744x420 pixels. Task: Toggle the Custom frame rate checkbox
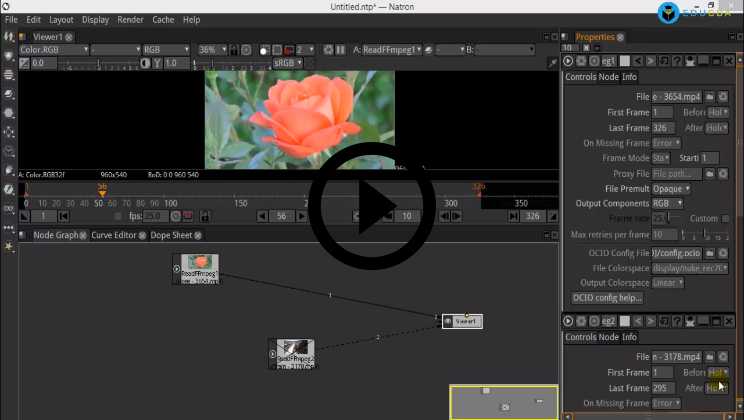pyautogui.click(x=726, y=219)
